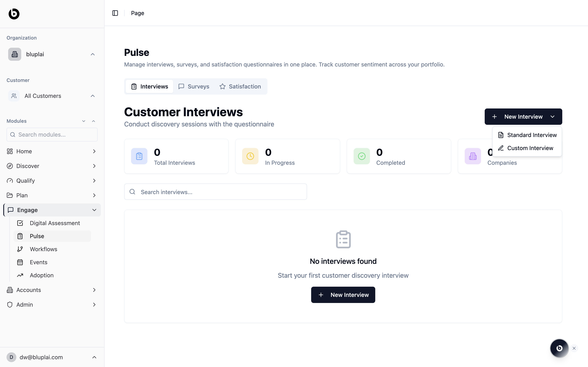Toggle the sidebar panel icon
588x367 pixels.
tap(115, 13)
